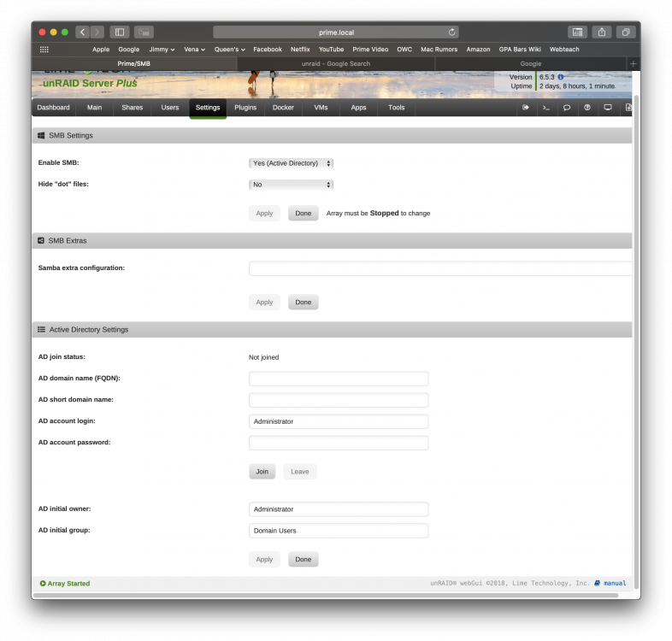This screenshot has height=641, width=672.
Task: Click the Samba extra configuration field
Action: click(x=440, y=268)
